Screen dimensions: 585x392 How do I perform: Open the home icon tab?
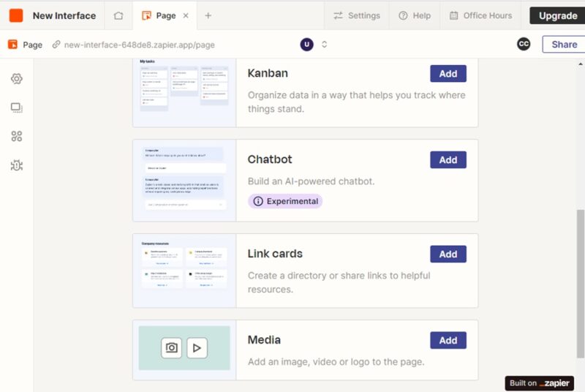pos(118,15)
